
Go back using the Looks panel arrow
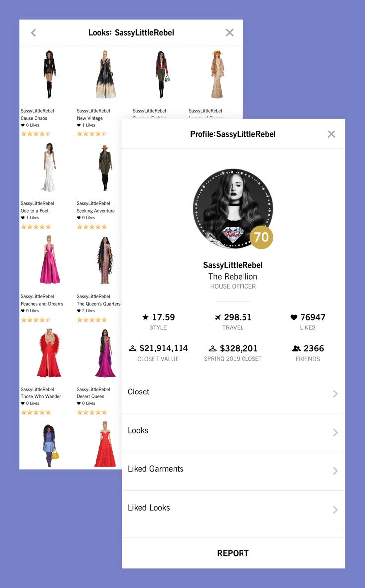33,33
